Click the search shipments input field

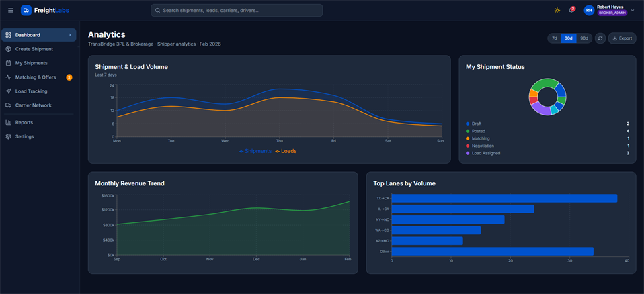tap(237, 10)
